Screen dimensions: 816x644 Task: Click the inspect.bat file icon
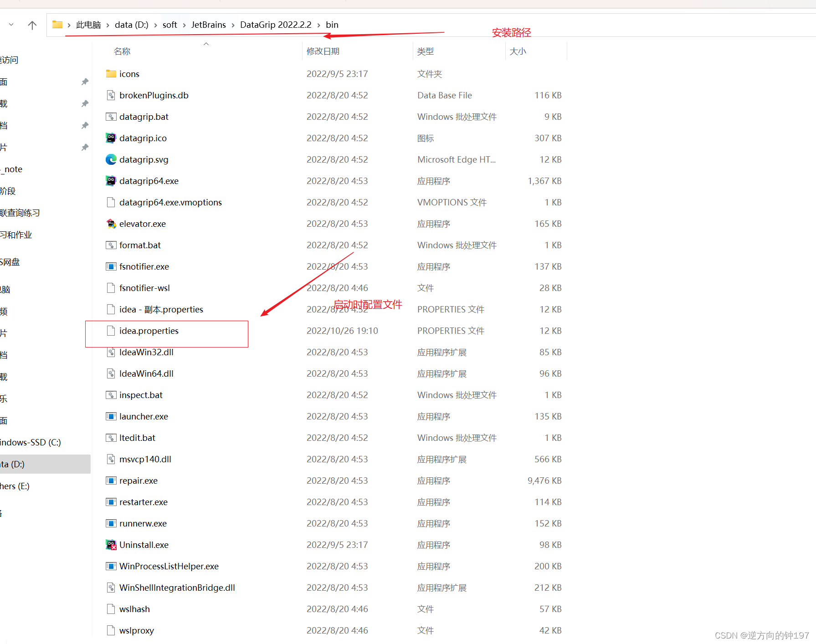click(111, 395)
